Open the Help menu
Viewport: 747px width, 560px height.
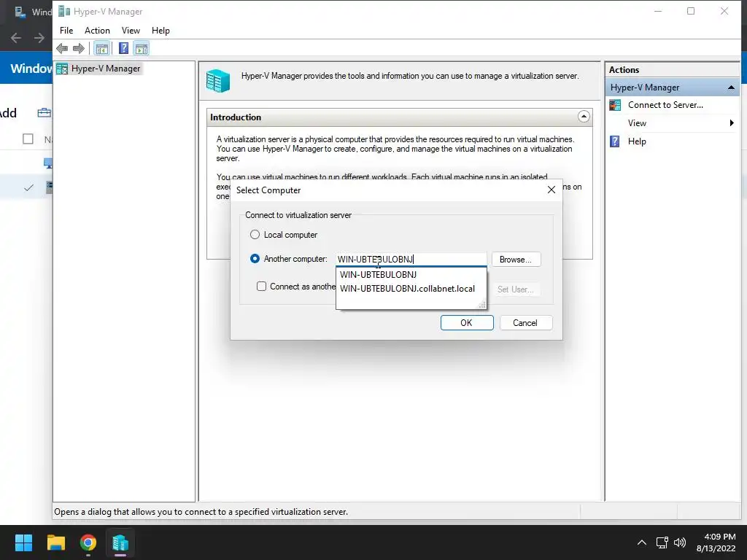tap(160, 31)
